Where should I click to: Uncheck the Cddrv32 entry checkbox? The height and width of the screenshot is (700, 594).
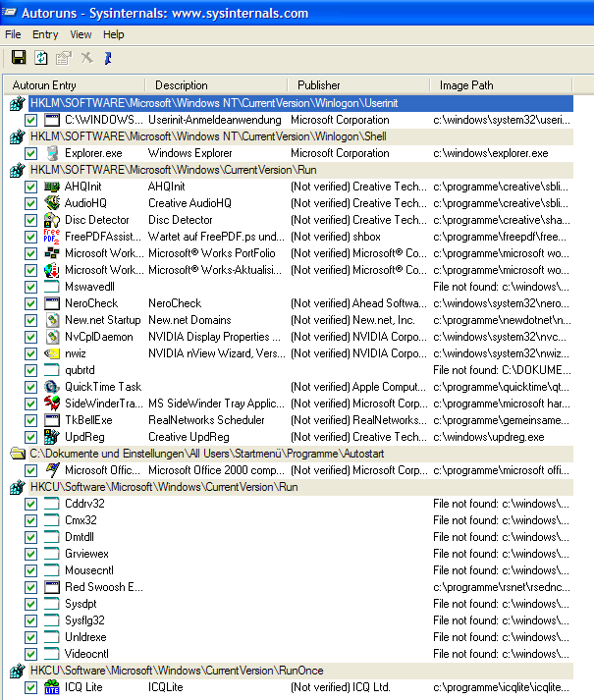coord(30,504)
